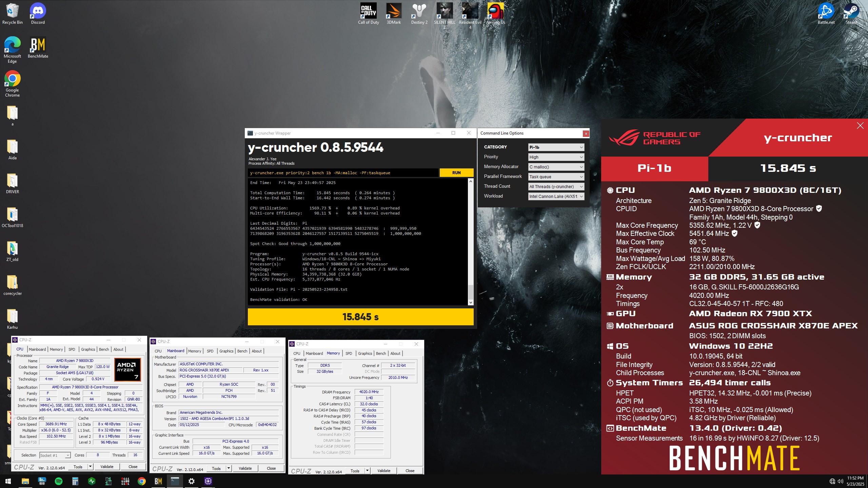This screenshot has width=868, height=488.
Task: Select the Call of Duty desktop shortcut
Action: pos(369,14)
